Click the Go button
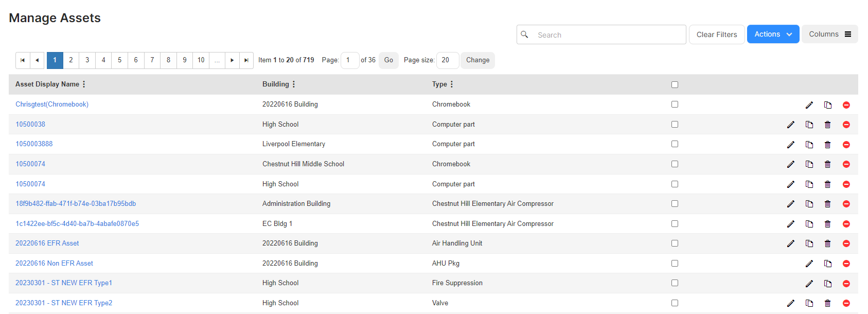 pos(388,60)
